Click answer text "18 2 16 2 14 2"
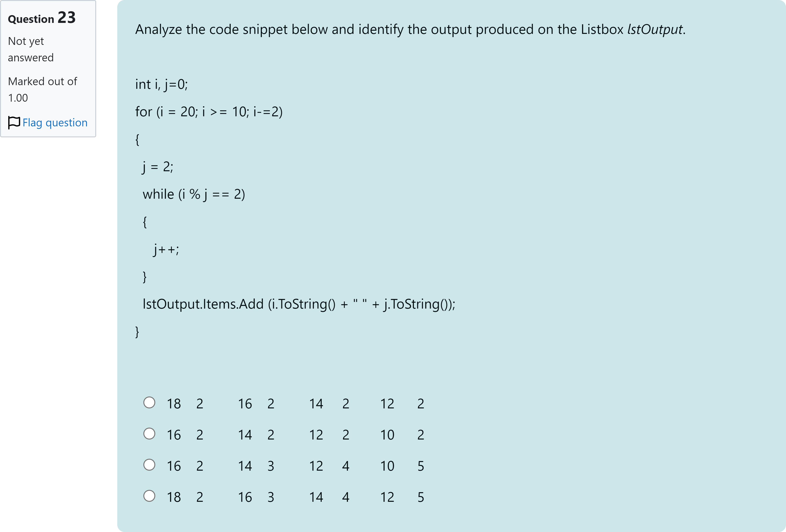The image size is (786, 532). tap(295, 404)
